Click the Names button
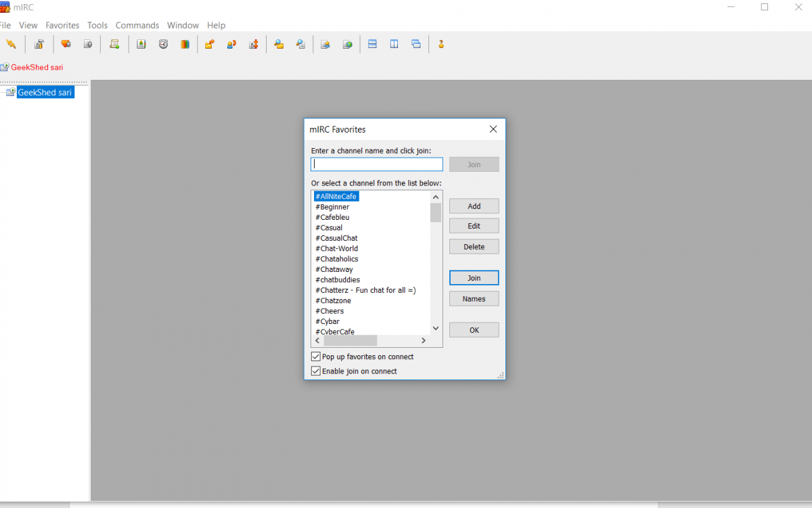Viewport: 812px width, 508px height. point(474,299)
